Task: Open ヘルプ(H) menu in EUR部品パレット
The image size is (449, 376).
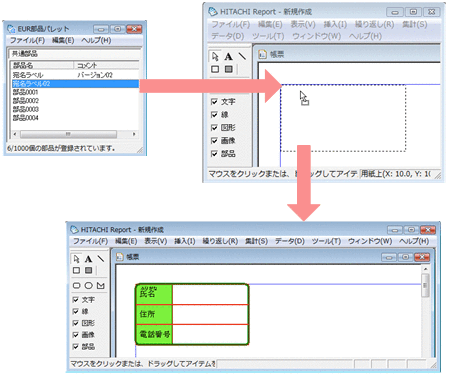Action: tap(96, 40)
